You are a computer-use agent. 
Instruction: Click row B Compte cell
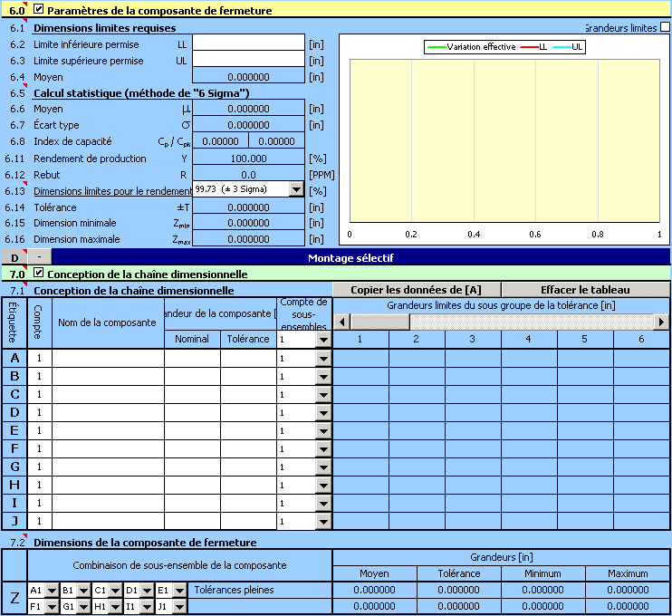[40, 376]
